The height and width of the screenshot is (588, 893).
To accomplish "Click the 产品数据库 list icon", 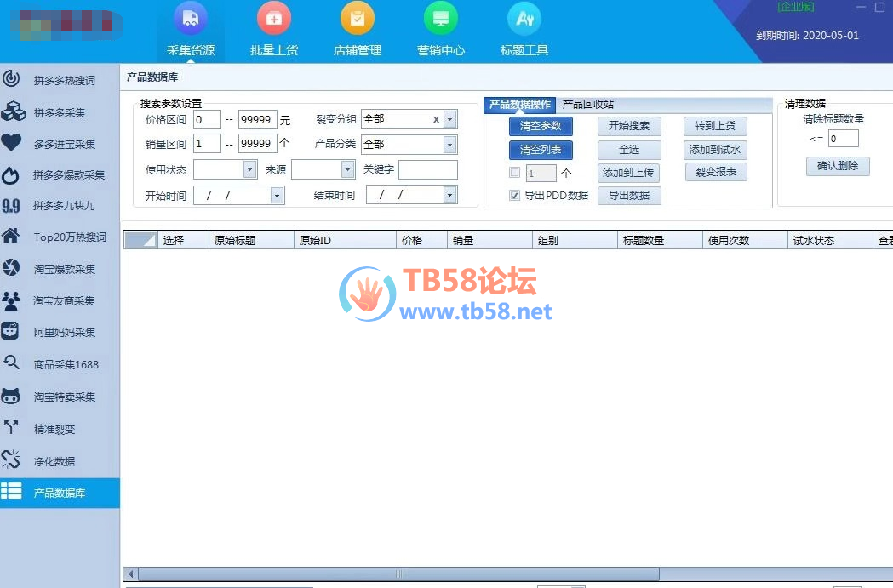I will [x=11, y=491].
